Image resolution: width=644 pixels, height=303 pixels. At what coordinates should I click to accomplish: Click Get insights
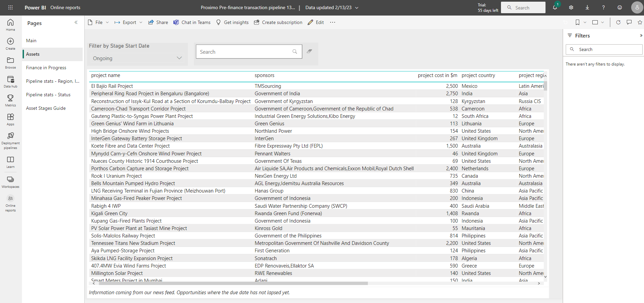coord(232,22)
